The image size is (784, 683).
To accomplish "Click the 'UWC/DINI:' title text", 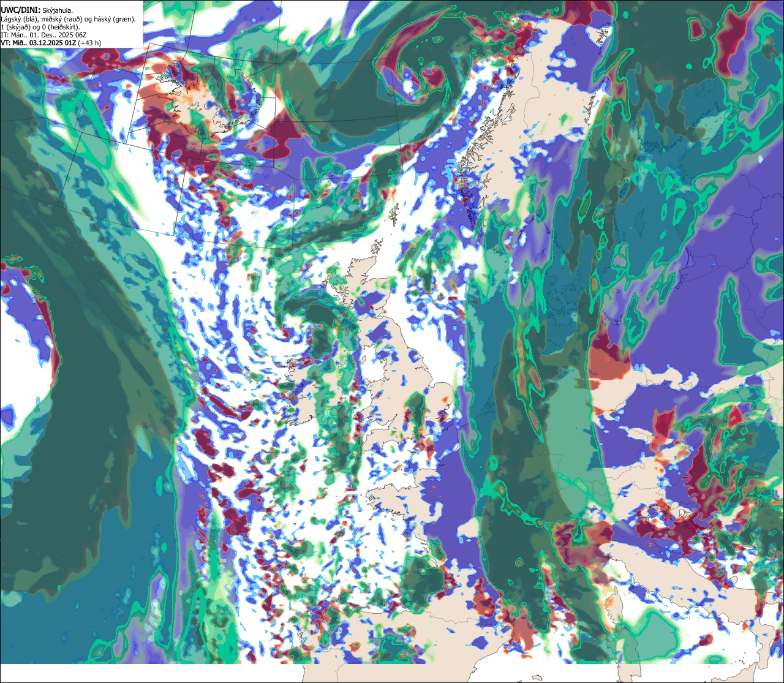I will pos(21,10).
